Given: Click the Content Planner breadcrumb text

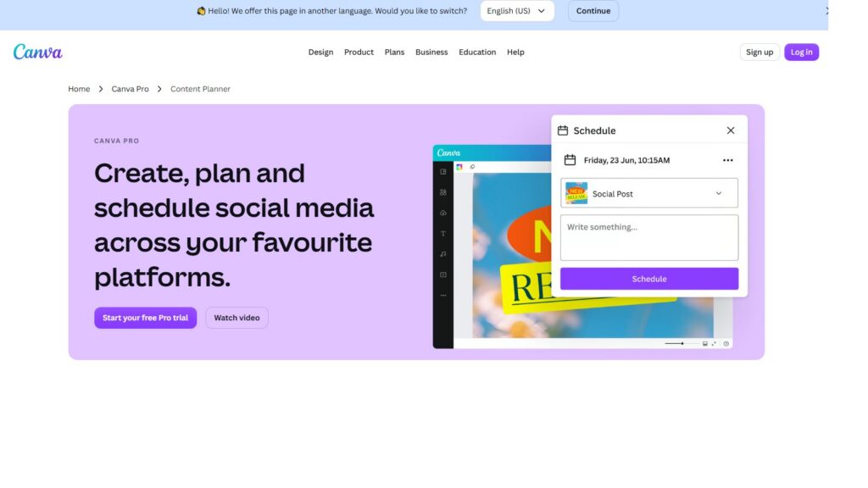Looking at the screenshot, I should 200,88.
